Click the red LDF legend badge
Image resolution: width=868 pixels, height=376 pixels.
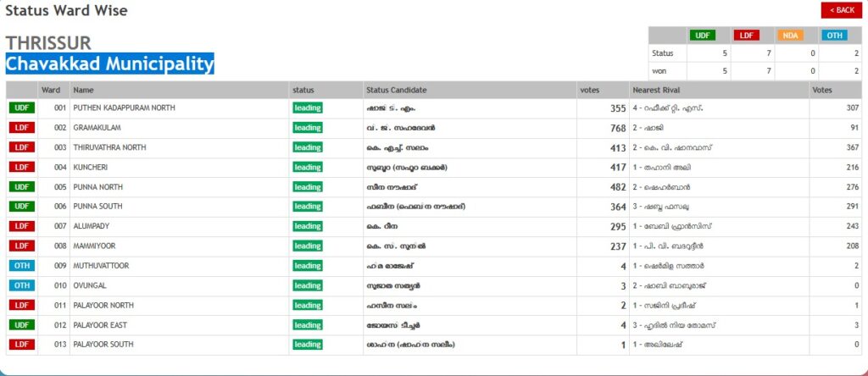click(x=746, y=36)
